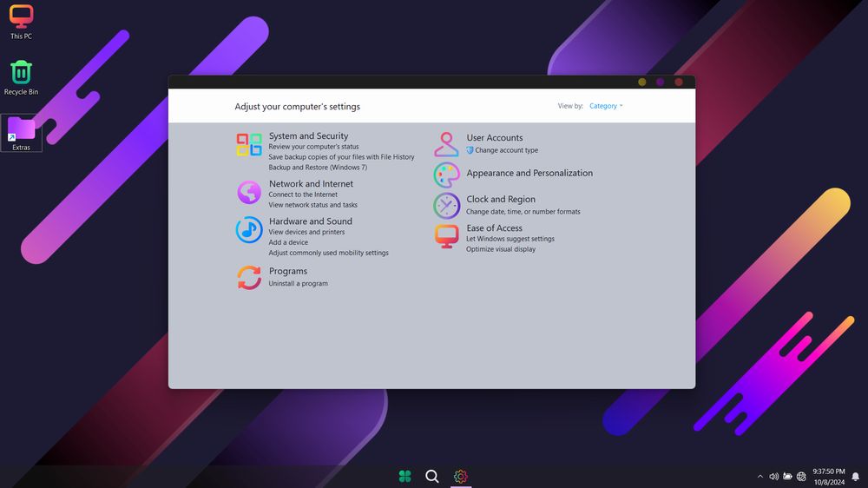Click Change date, time, or number formats
The image size is (868, 488).
[x=523, y=212]
